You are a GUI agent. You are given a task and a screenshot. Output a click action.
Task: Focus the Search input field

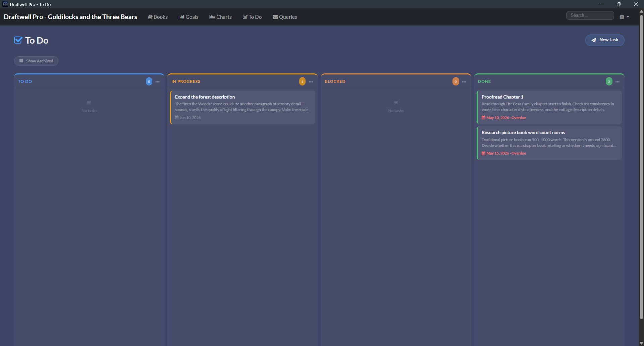tap(590, 15)
